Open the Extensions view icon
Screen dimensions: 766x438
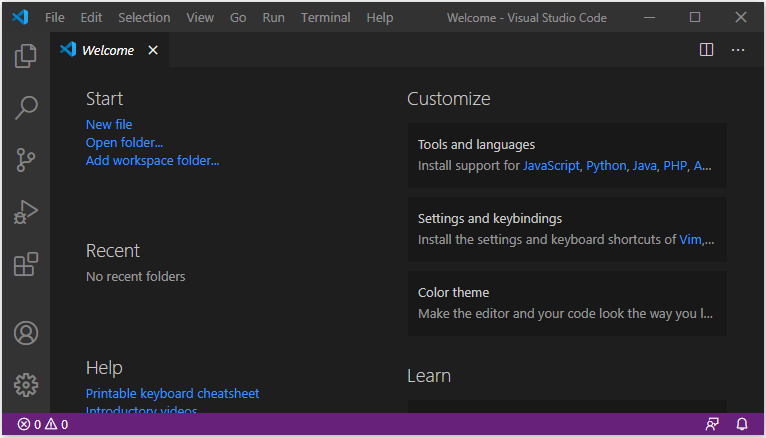(25, 264)
